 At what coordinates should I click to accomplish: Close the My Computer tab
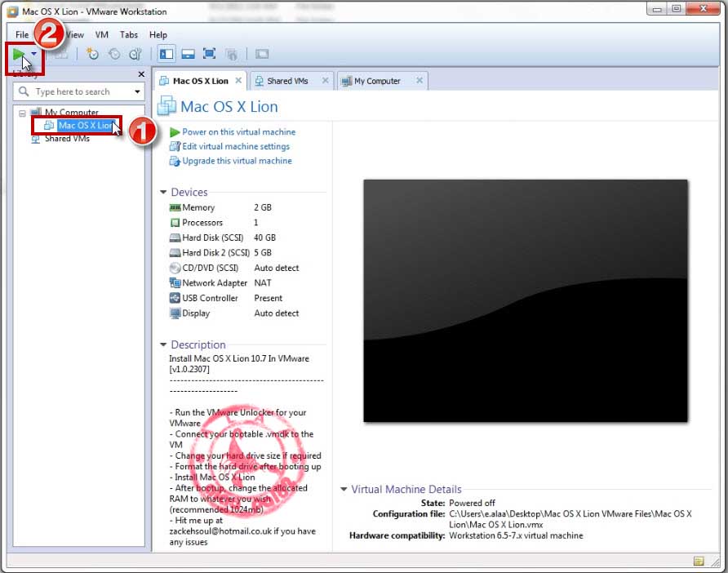[419, 80]
